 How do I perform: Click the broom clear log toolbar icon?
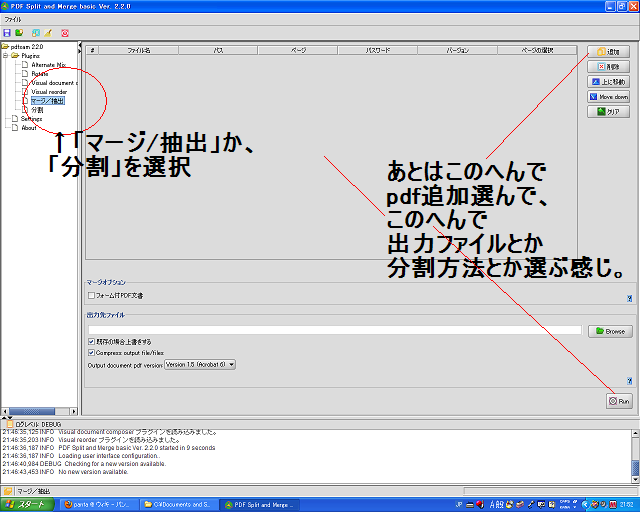tap(48, 33)
